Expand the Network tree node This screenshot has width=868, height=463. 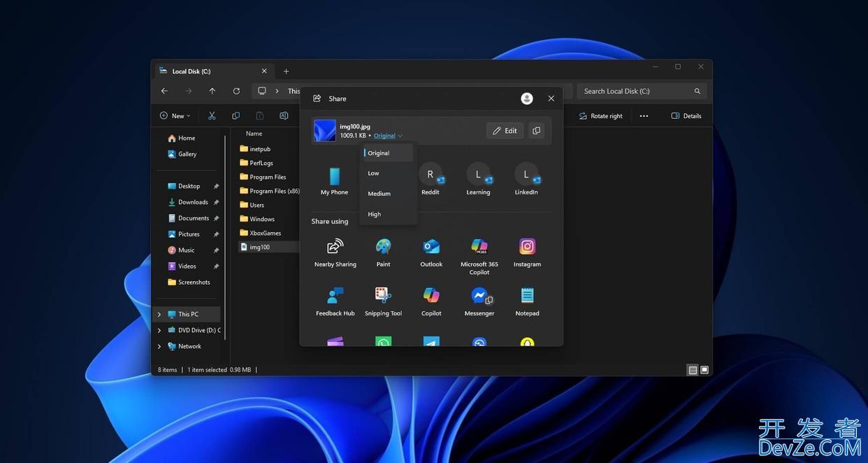coord(159,347)
